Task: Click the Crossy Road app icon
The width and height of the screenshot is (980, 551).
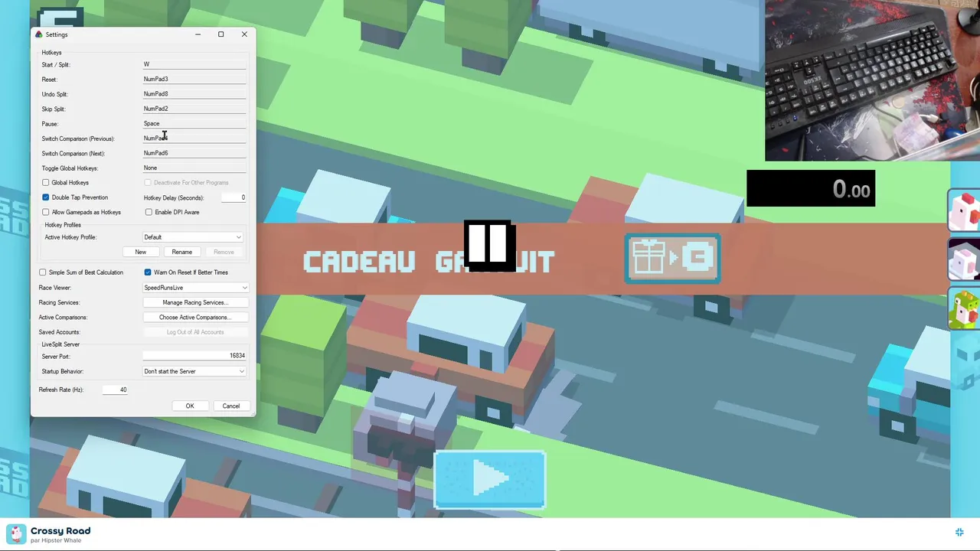Action: click(15, 534)
